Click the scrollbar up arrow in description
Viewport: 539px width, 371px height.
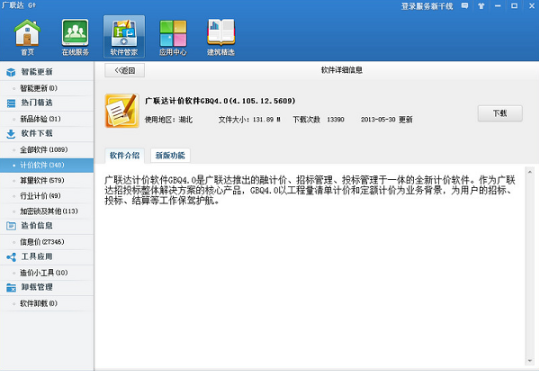[530, 172]
